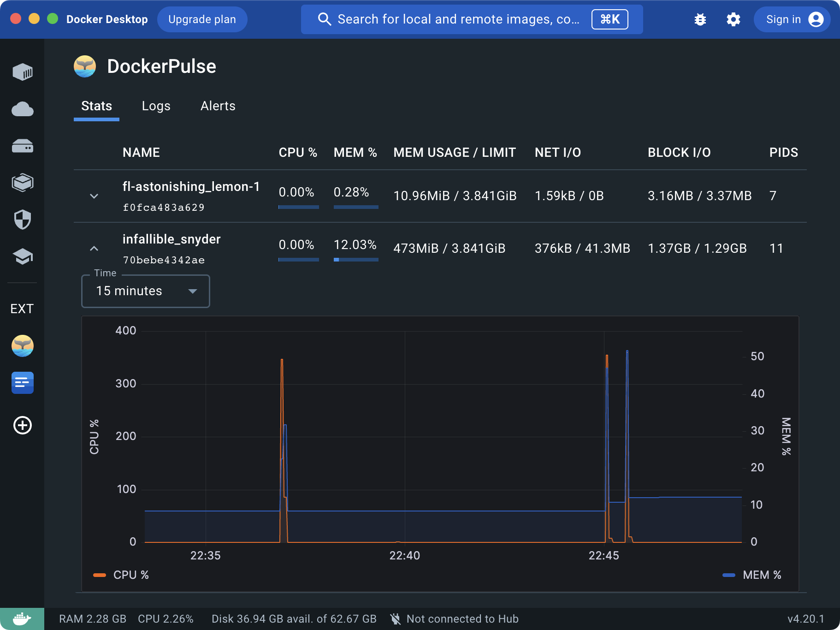The height and width of the screenshot is (630, 840).
Task: Open the Dev Environments box icon
Action: click(x=23, y=183)
